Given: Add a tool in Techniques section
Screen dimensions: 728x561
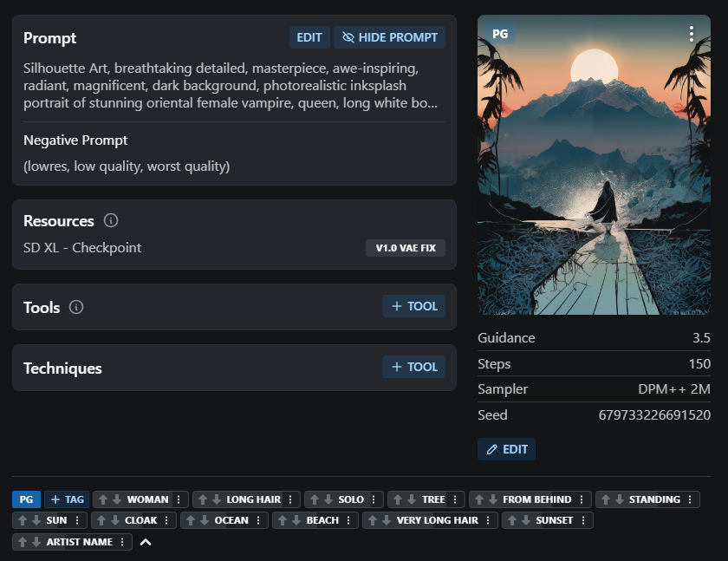Looking at the screenshot, I should click(x=413, y=367).
